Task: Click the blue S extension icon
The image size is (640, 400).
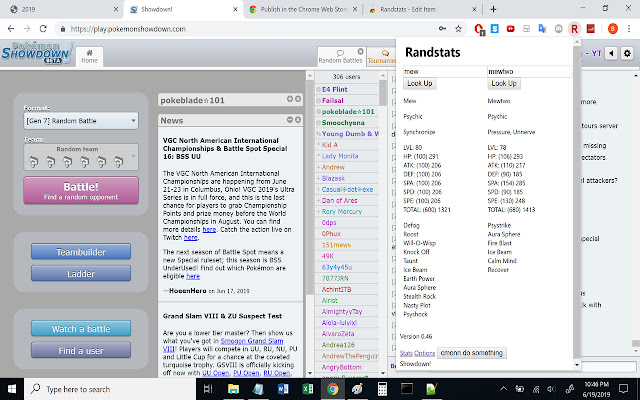Action: click(x=495, y=29)
